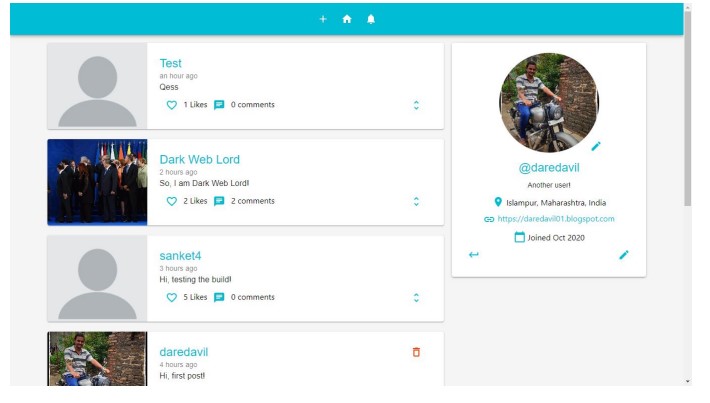Expand the Test post details

tap(416, 105)
